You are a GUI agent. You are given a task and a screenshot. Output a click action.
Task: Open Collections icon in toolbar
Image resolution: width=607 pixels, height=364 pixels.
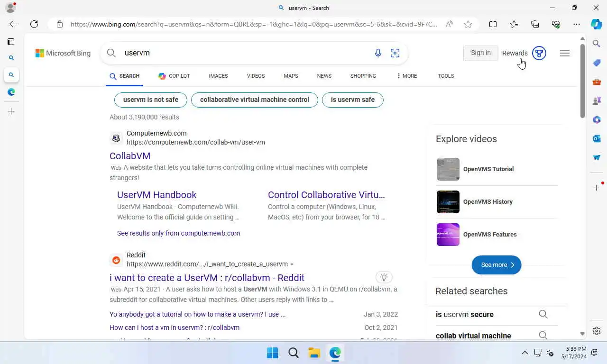(x=535, y=24)
